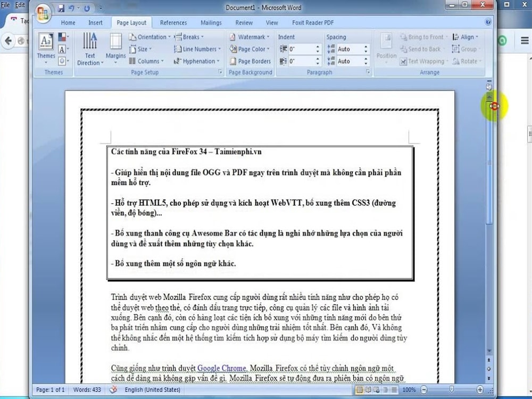The image size is (532, 399).
Task: Open the Office button menu
Action: [43, 13]
